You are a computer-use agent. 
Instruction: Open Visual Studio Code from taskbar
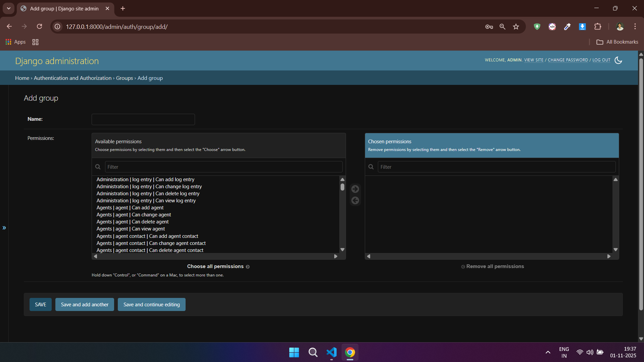coord(332,352)
